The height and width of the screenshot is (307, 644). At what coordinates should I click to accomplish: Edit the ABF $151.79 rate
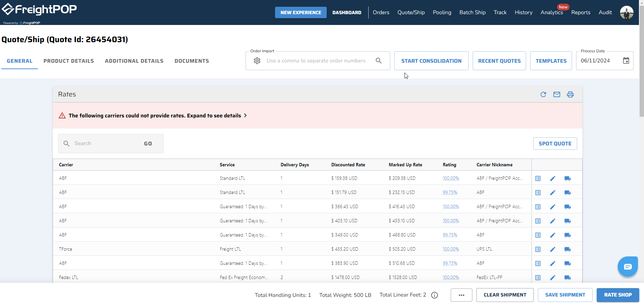(553, 193)
